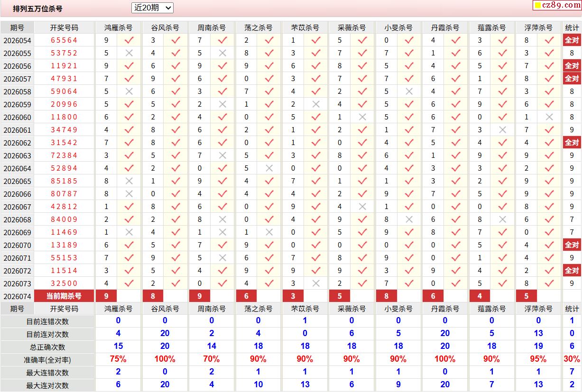This screenshot has height=392, width=582.
Task: Click the check mark for 鸿雁杀号 in row 2026054
Action: 129,40
